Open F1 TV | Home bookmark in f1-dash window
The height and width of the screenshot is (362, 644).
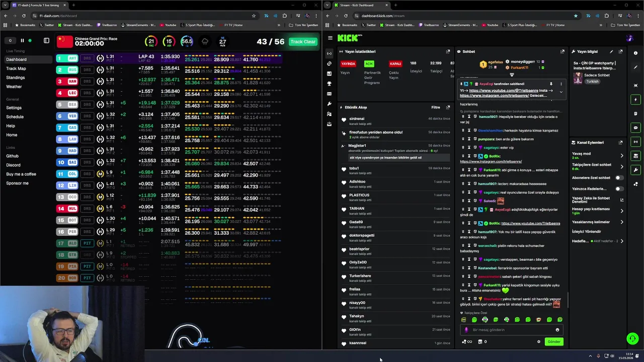pyautogui.click(x=231, y=25)
